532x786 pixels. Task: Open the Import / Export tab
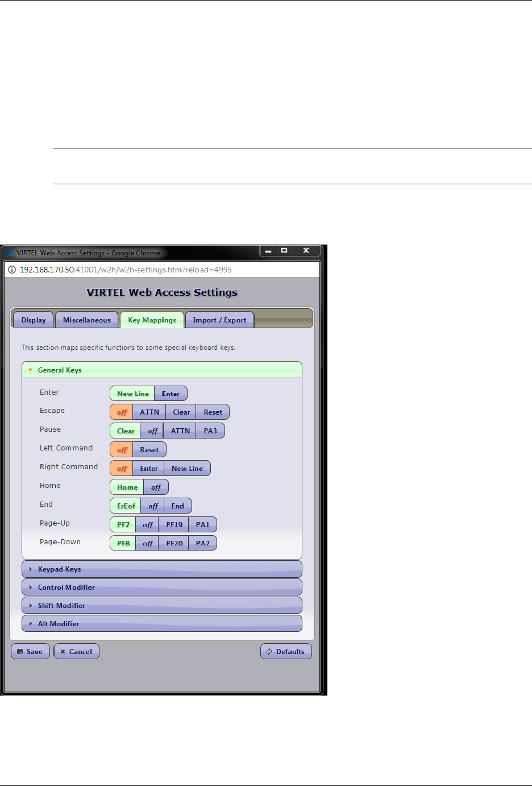(x=219, y=320)
